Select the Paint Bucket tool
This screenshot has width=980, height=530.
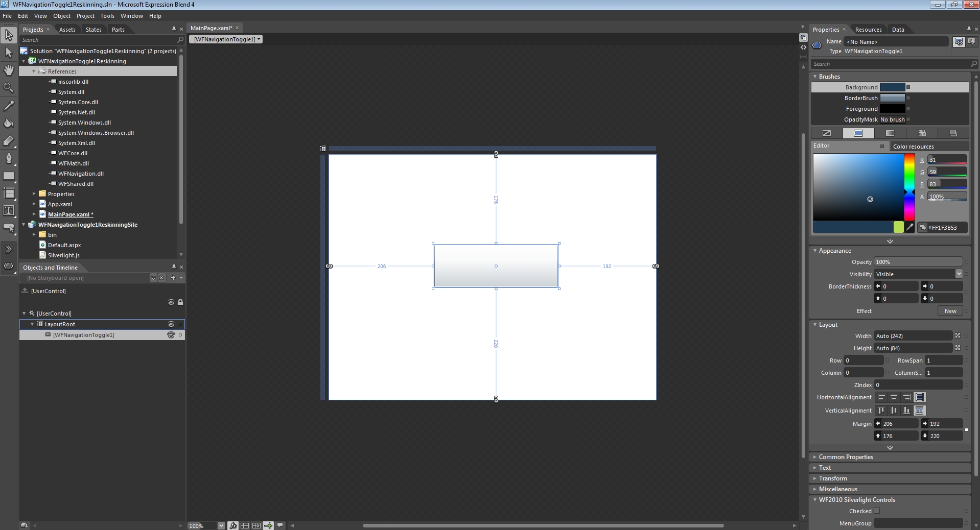coord(9,123)
